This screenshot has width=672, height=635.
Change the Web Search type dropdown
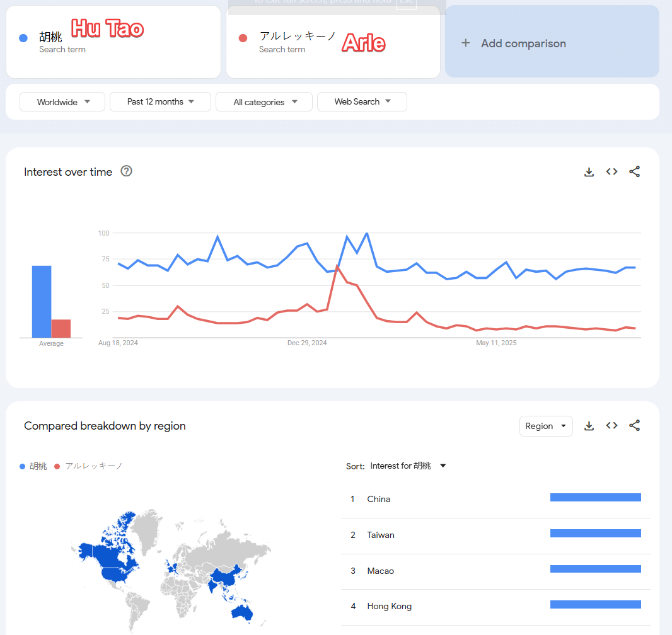click(x=362, y=102)
